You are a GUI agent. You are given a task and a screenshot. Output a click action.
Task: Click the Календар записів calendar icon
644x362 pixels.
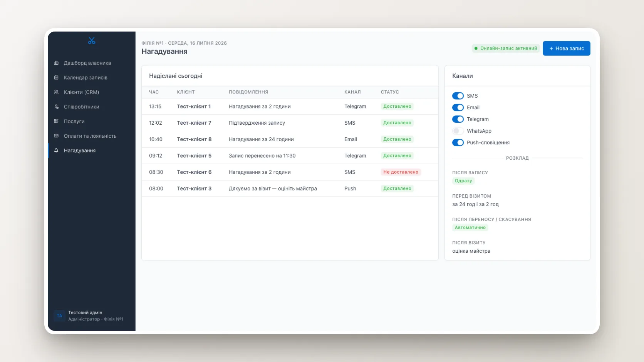[56, 77]
